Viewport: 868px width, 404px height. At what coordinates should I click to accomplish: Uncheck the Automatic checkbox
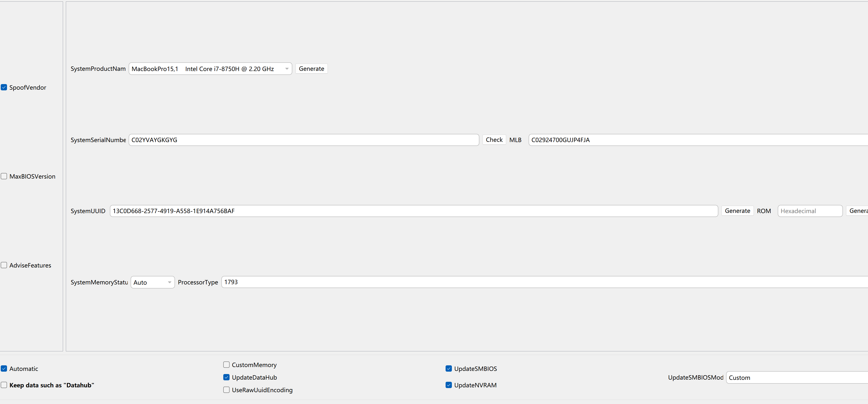pos(4,368)
